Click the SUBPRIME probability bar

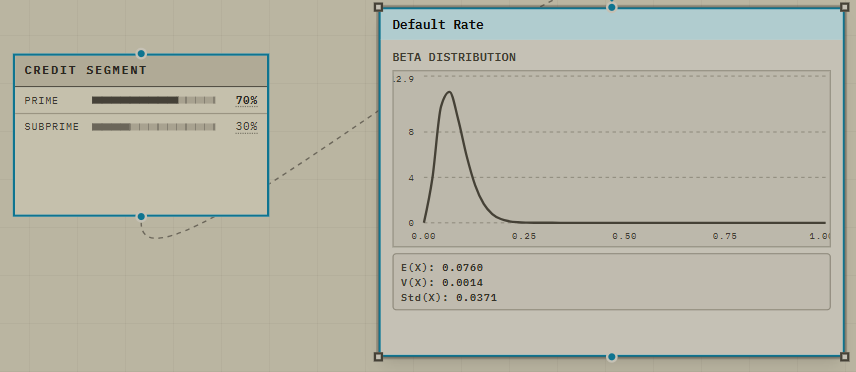tap(153, 127)
